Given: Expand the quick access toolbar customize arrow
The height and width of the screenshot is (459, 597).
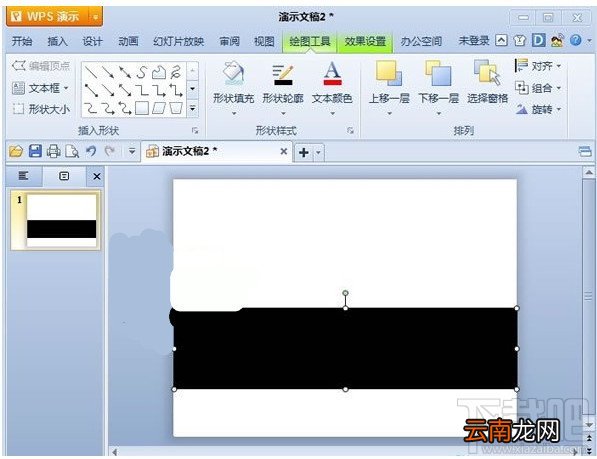Looking at the screenshot, I should coord(132,151).
